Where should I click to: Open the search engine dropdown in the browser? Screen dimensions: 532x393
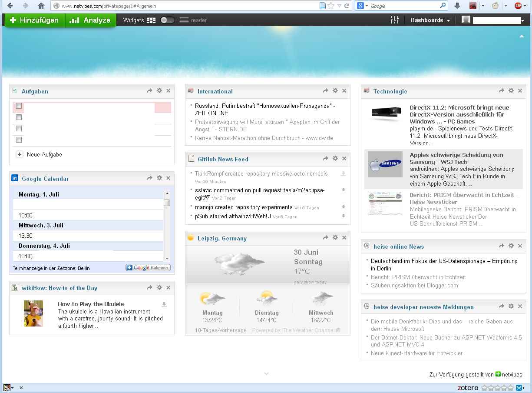point(366,6)
